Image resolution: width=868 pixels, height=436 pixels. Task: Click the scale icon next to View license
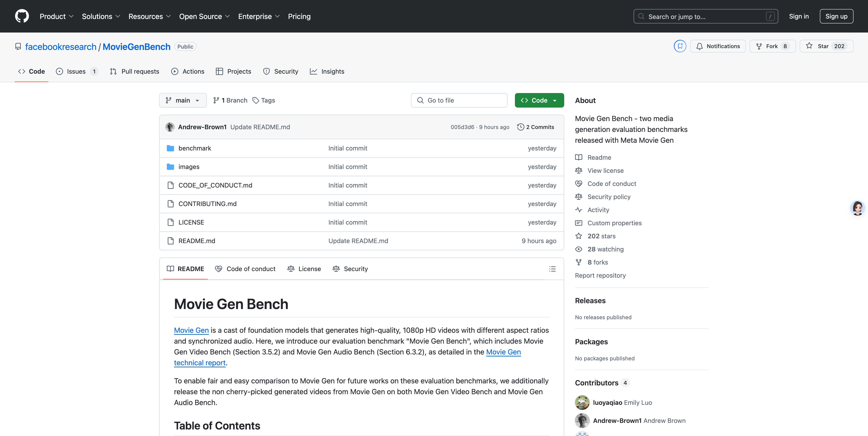coord(579,170)
